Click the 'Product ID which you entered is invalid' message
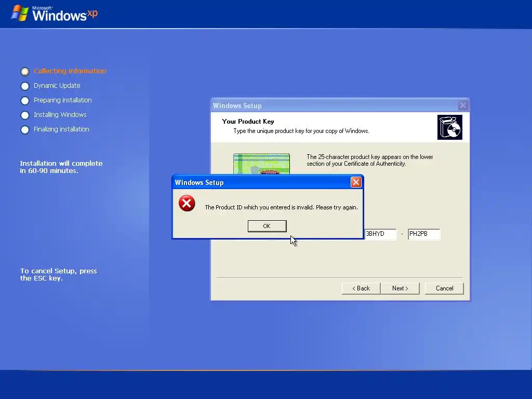Viewport: 532px width, 399px height. 281,207
